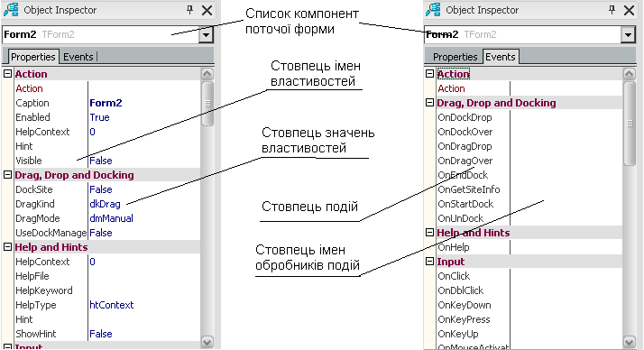
Task: Collapse Action category in right inspector
Action: [429, 74]
